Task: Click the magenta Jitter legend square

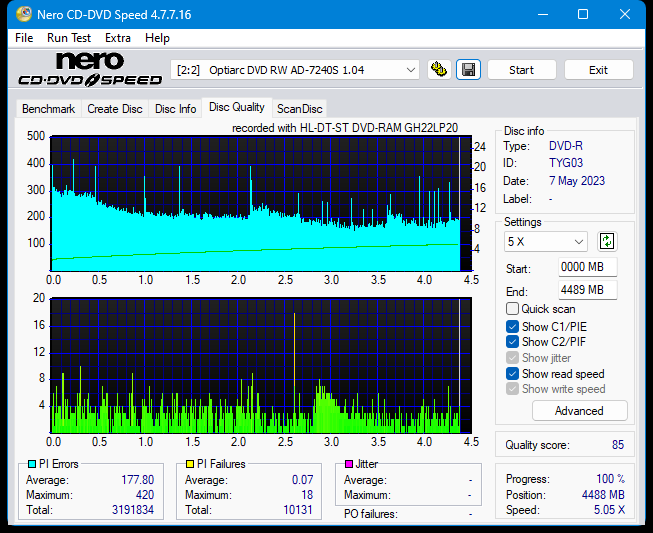Action: tap(348, 464)
